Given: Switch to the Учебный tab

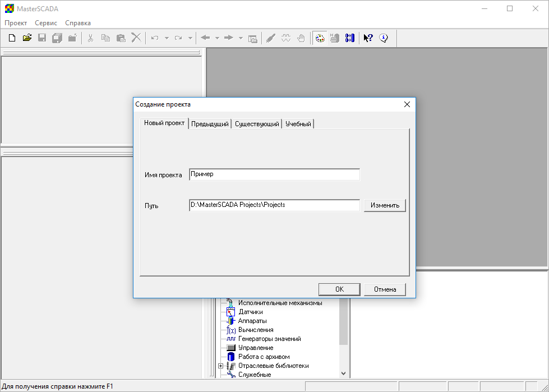Looking at the screenshot, I should [x=298, y=124].
